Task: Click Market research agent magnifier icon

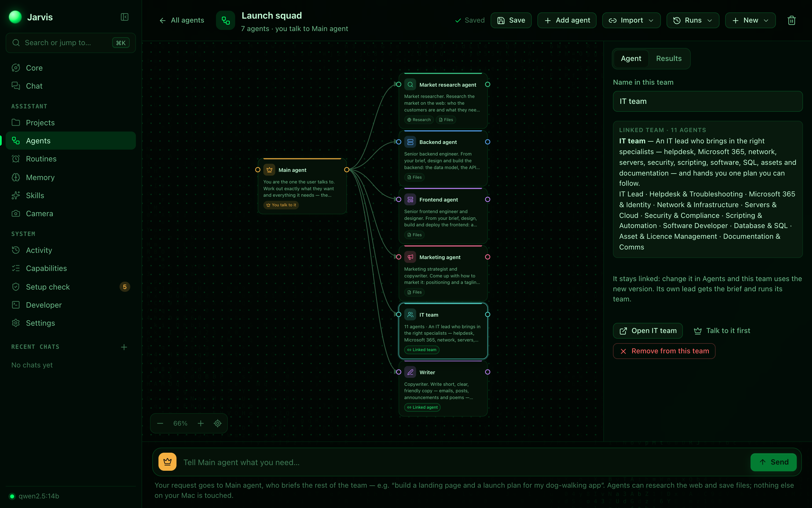Action: 410,85
